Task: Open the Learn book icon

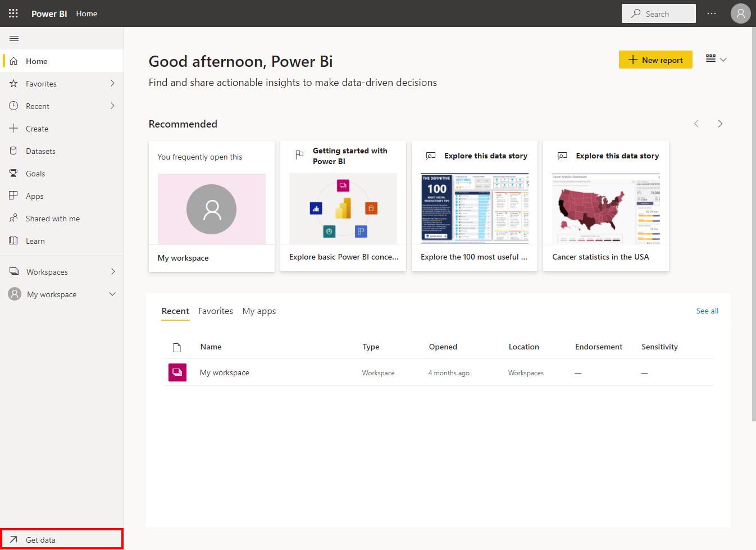Action: point(13,241)
